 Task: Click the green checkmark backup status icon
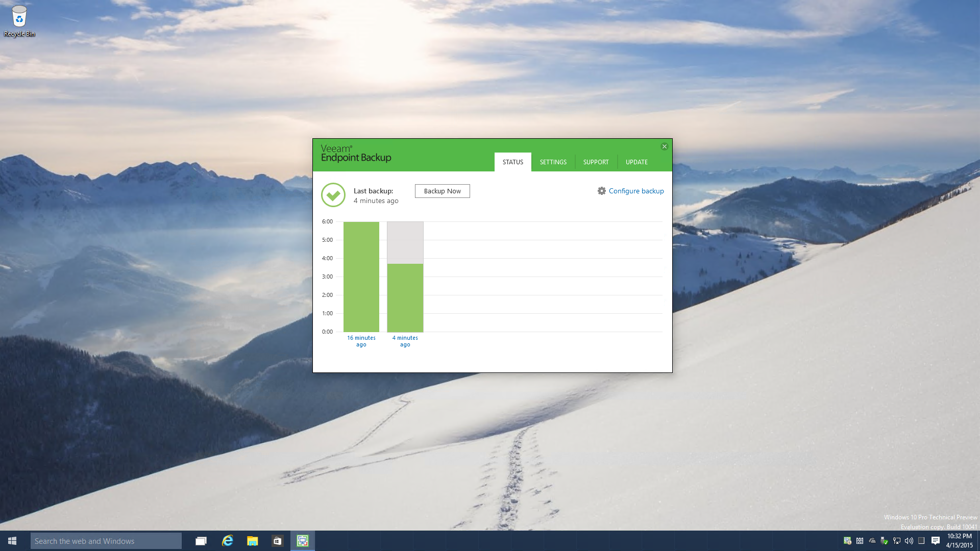pyautogui.click(x=333, y=195)
